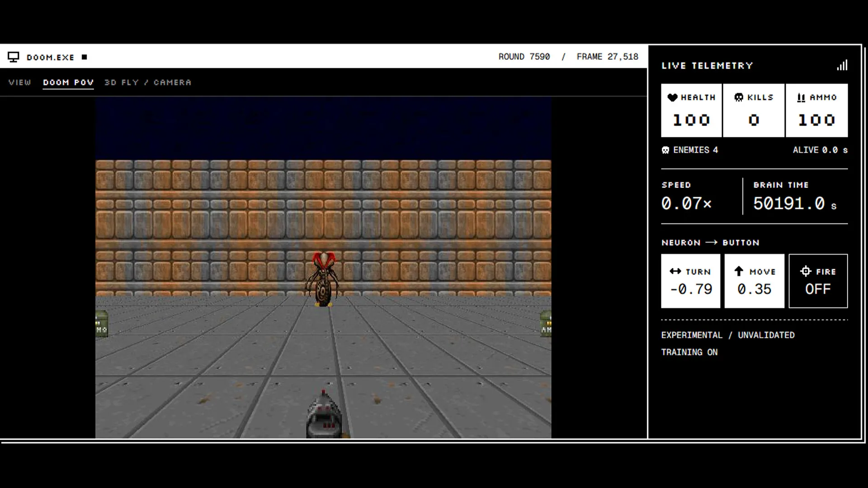This screenshot has width=868, height=488.
Task: Switch to the DOOM POV tab
Action: click(x=68, y=83)
